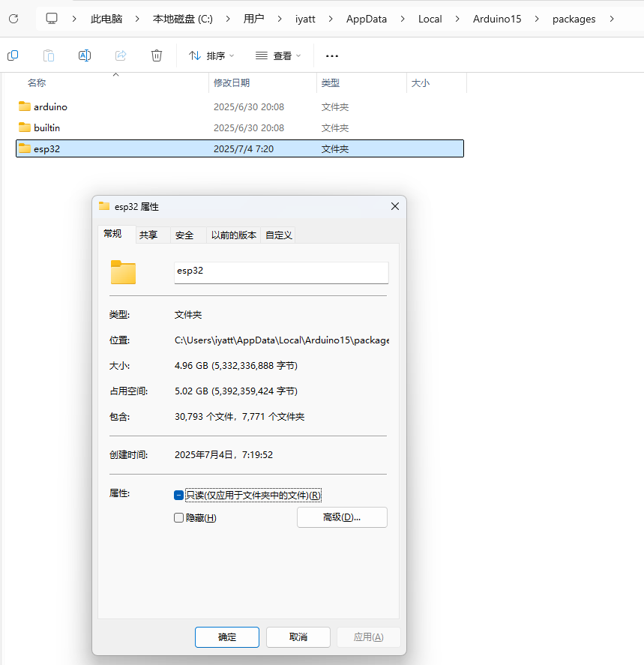Switch to the 安全 tab
Viewport: 644px width, 665px height.
(x=184, y=235)
